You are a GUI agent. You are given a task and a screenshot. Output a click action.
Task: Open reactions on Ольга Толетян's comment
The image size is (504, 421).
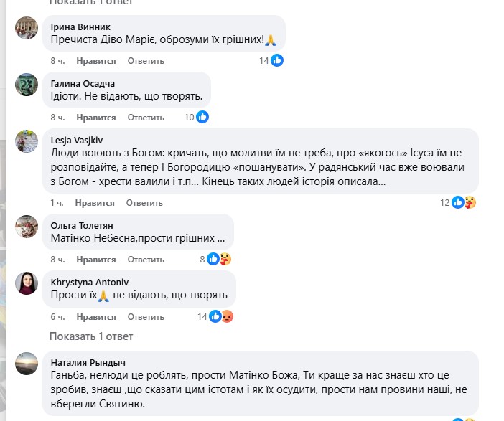tap(218, 259)
